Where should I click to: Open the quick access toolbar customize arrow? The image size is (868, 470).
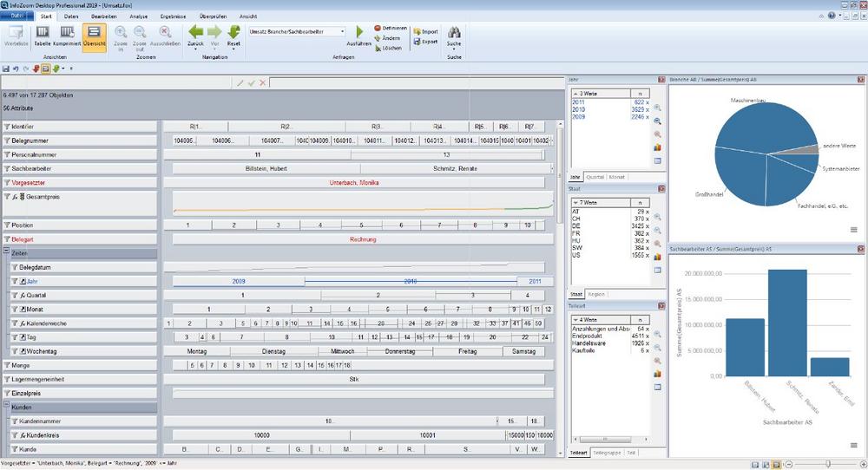point(71,69)
